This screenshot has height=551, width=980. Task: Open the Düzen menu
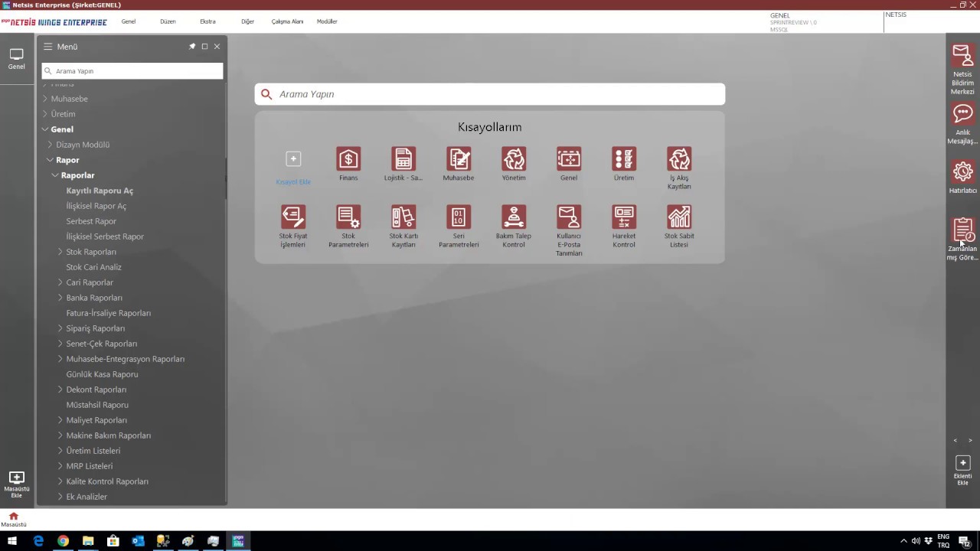coord(168,21)
